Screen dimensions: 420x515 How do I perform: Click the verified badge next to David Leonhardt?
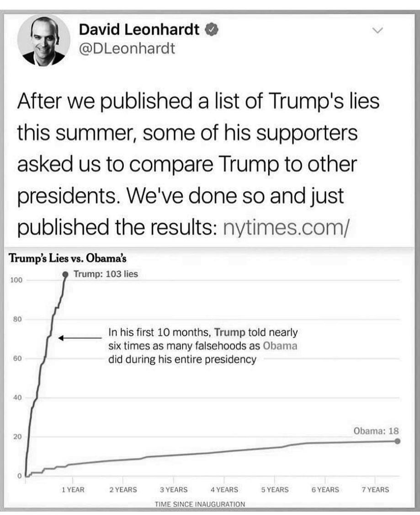[210, 30]
